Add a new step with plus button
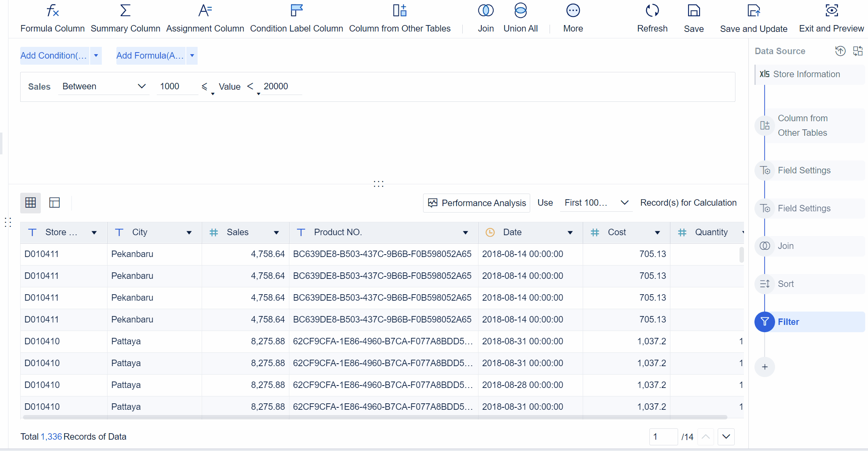Image resolution: width=868 pixels, height=451 pixels. click(x=765, y=367)
